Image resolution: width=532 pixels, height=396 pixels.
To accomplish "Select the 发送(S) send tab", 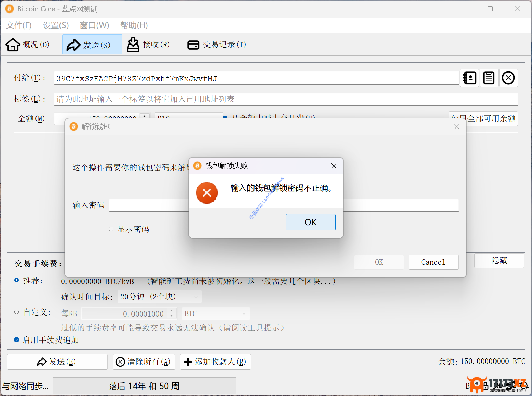I will click(x=92, y=45).
